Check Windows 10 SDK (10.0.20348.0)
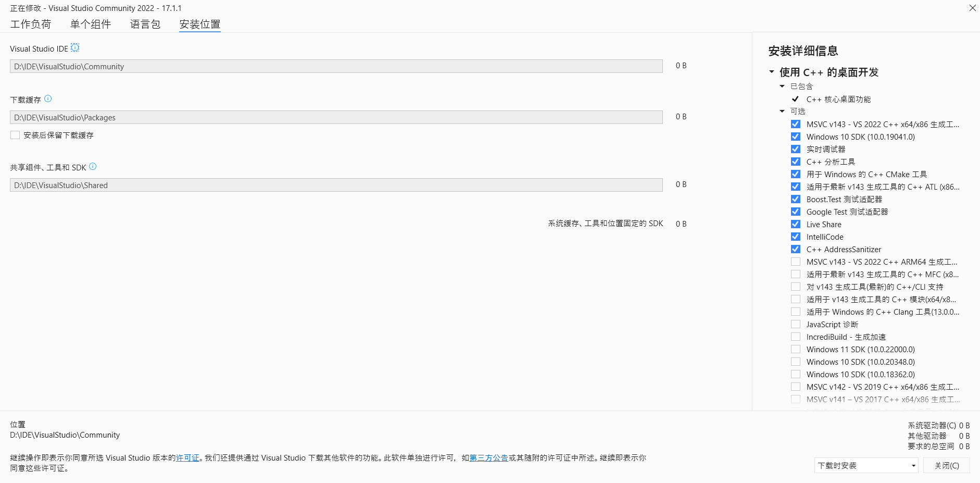 click(796, 362)
